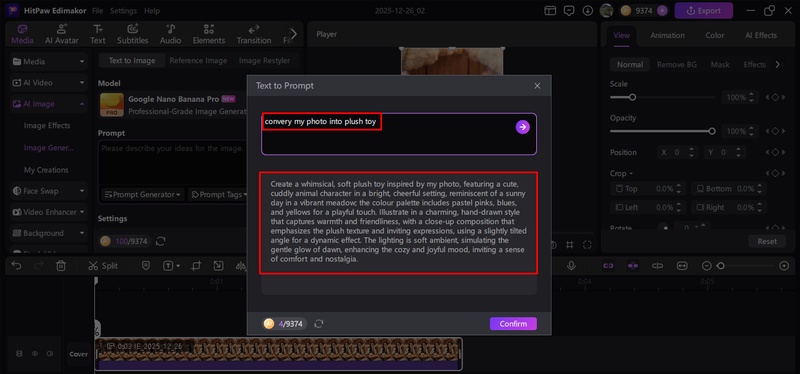Select Image Effects in the sidebar
Image resolution: width=800 pixels, height=374 pixels.
coord(47,126)
